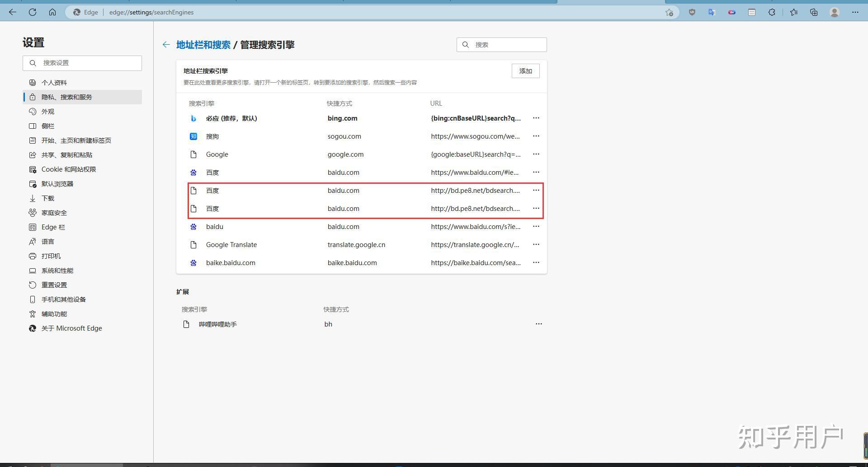Open 家庭安全 settings section
Image resolution: width=868 pixels, height=467 pixels.
[x=82, y=213]
